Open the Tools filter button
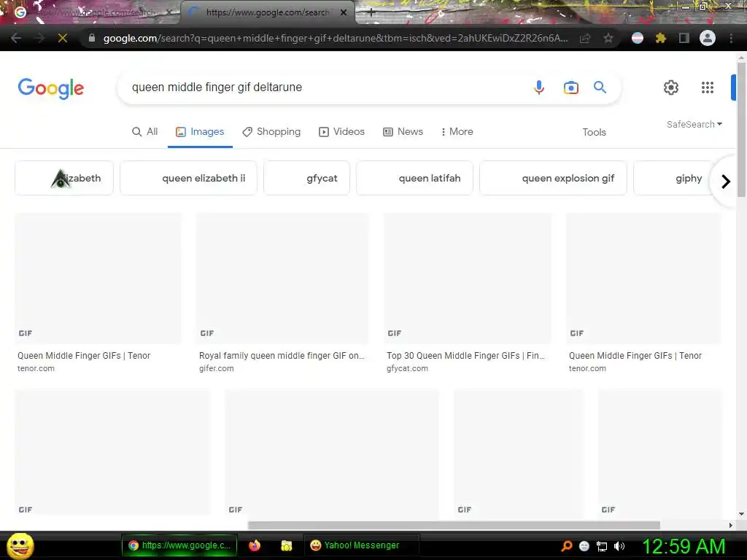 click(594, 132)
